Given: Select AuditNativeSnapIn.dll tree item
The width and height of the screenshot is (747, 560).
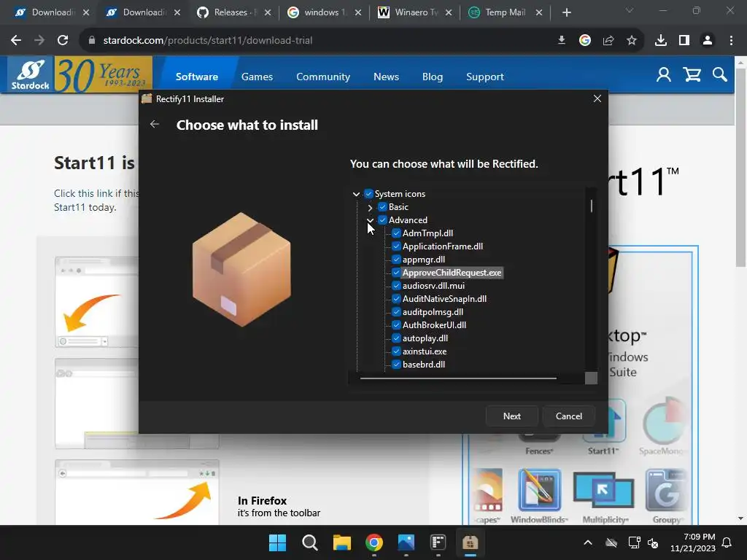Looking at the screenshot, I should point(444,299).
